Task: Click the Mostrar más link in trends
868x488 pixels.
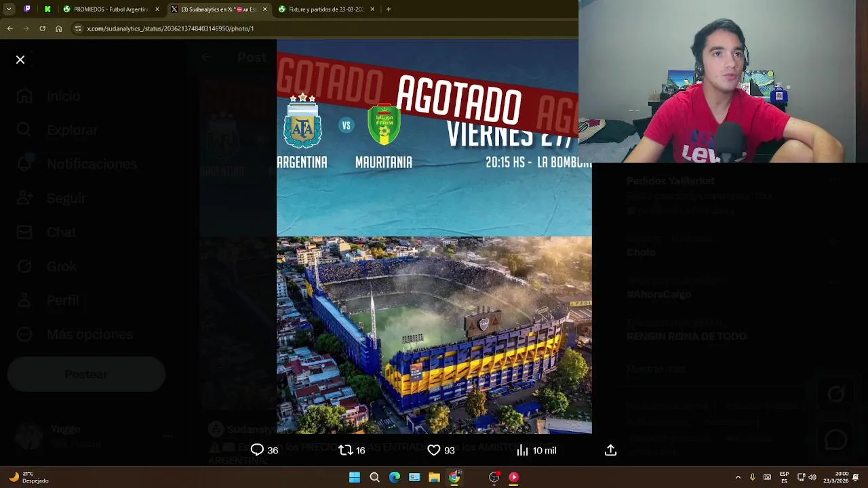Action: click(x=656, y=369)
